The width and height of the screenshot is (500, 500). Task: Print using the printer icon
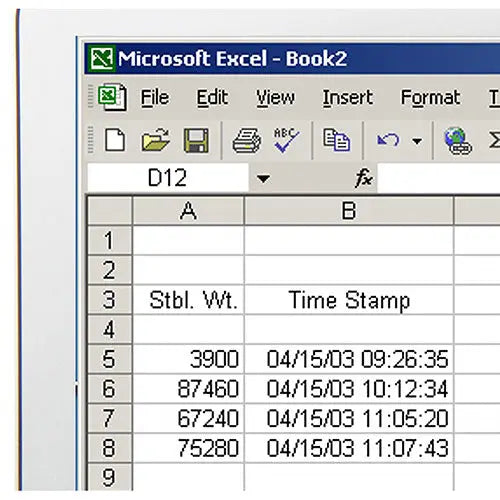pyautogui.click(x=246, y=140)
